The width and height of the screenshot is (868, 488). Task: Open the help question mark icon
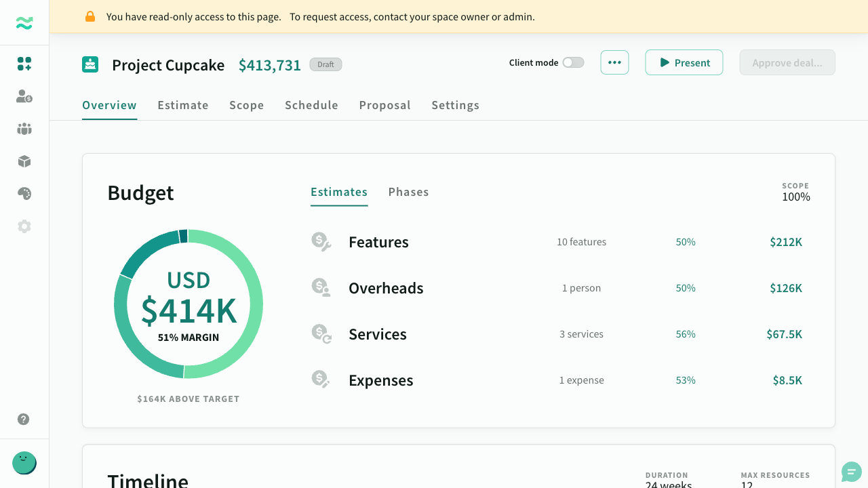[x=24, y=419]
